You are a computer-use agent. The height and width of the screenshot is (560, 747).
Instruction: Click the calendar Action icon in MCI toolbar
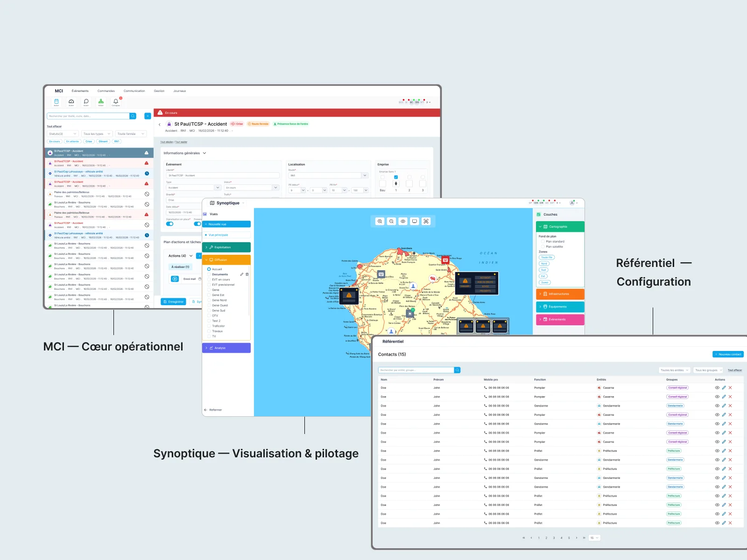(56, 101)
